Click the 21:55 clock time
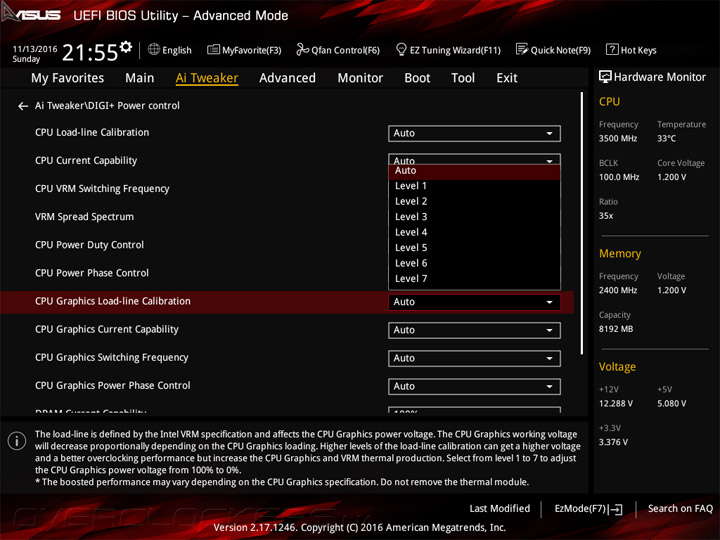 [90, 53]
